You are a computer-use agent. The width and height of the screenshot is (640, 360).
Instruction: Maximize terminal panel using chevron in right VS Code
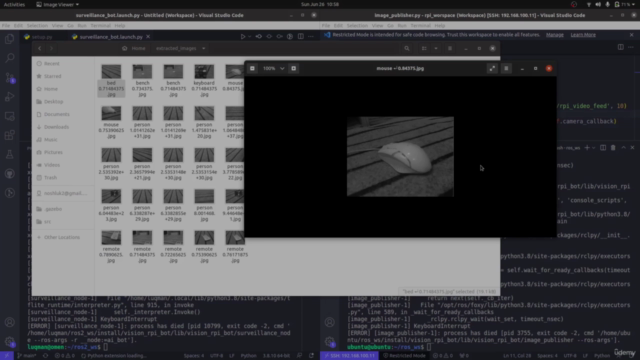[x=623, y=148]
